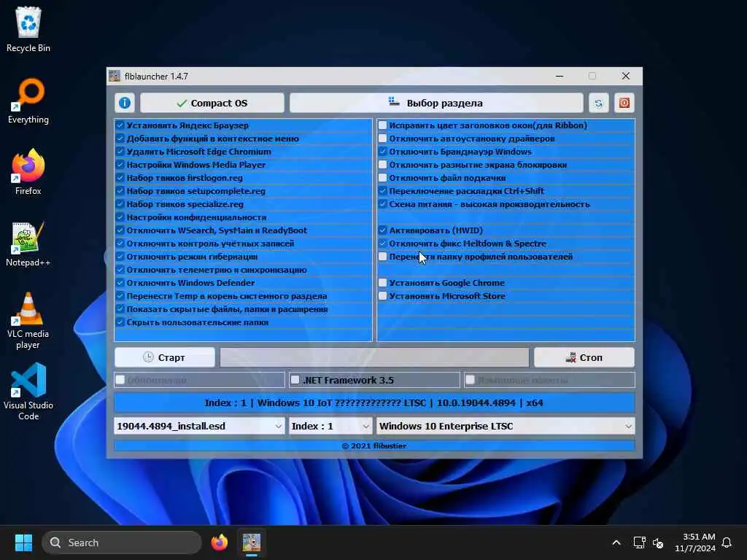Toggle Показать скрытые файлы, папки и расширения

(120, 309)
